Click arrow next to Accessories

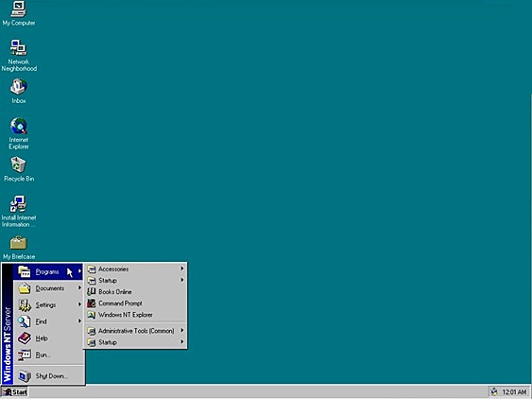click(182, 269)
